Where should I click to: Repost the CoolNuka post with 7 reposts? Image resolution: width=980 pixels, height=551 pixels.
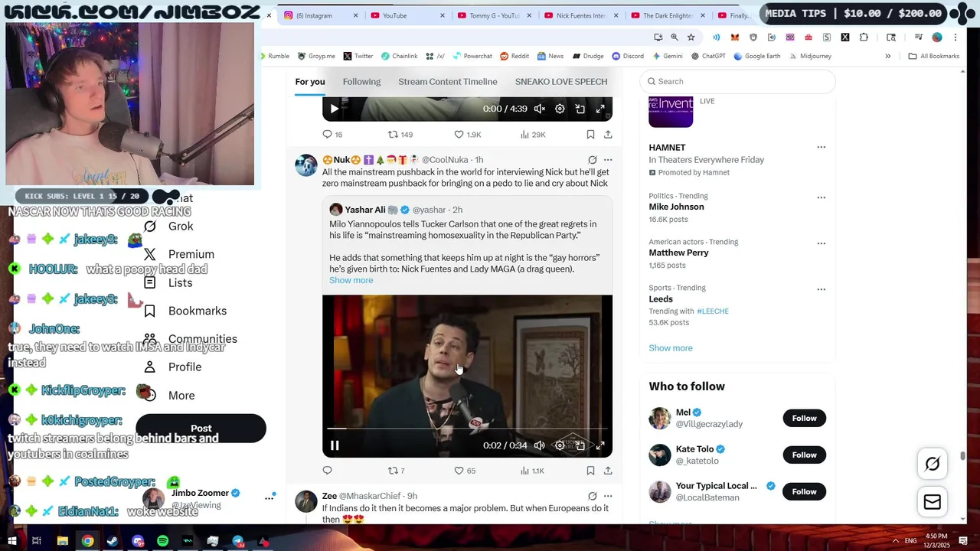tap(394, 471)
